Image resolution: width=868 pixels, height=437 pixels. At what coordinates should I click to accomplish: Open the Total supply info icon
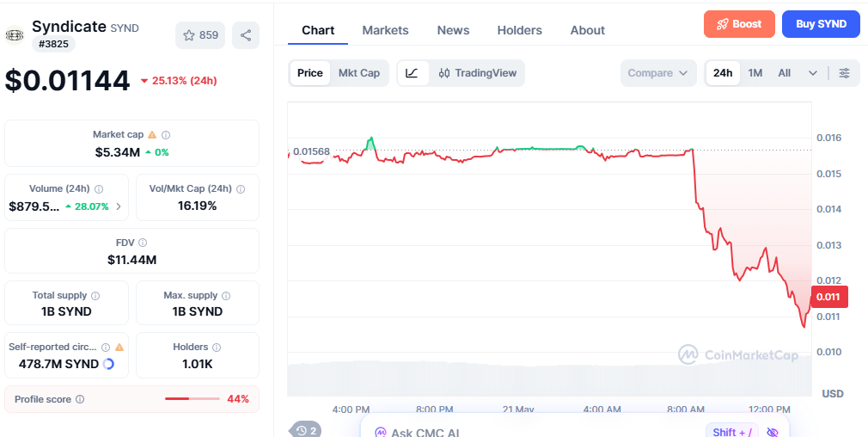tap(95, 296)
